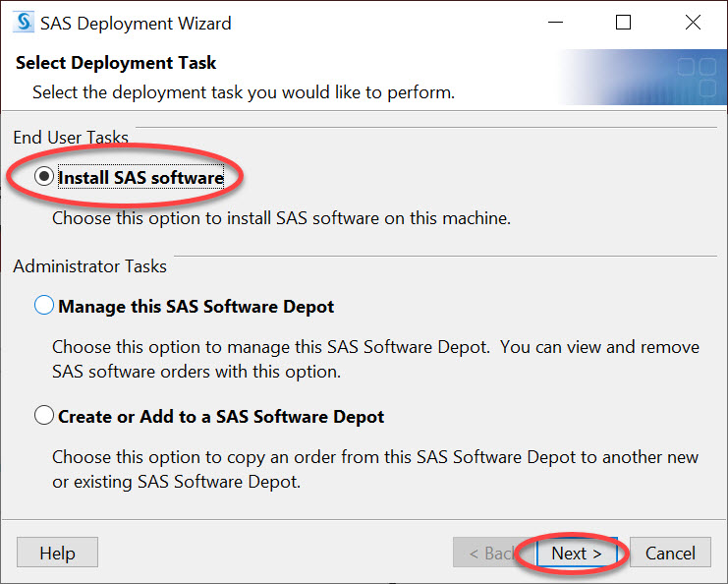
Task: Open Help for this wizard page
Action: pyautogui.click(x=57, y=553)
